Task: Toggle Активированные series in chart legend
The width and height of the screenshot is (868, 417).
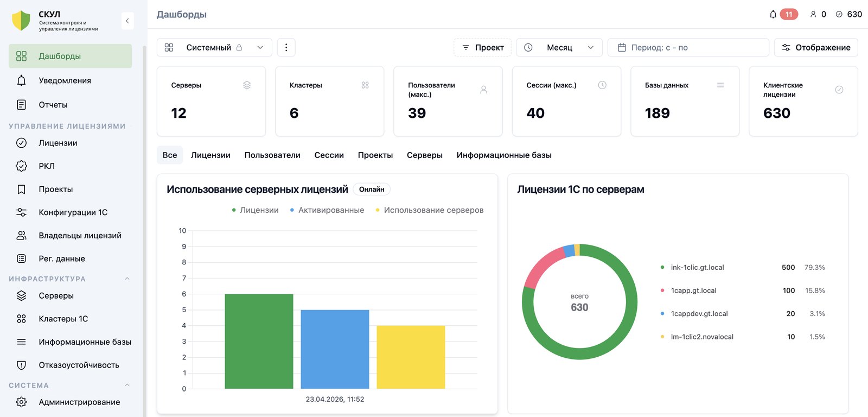Action: click(x=327, y=210)
